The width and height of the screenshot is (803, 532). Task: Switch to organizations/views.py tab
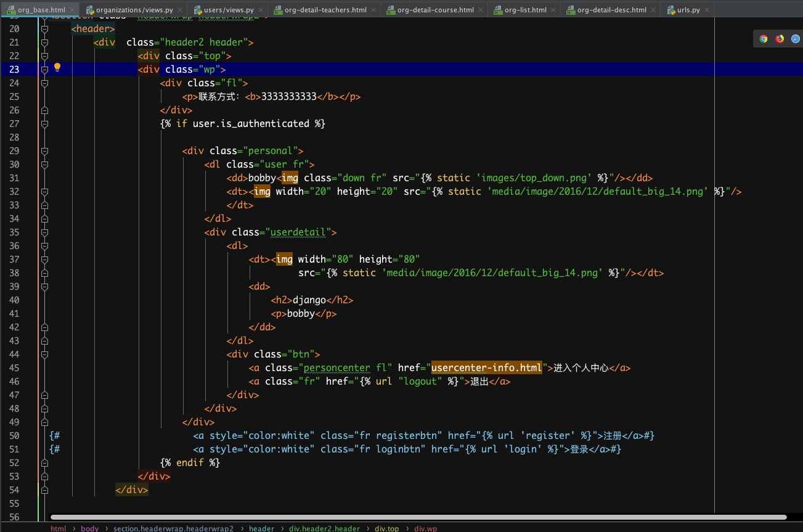pyautogui.click(x=134, y=10)
